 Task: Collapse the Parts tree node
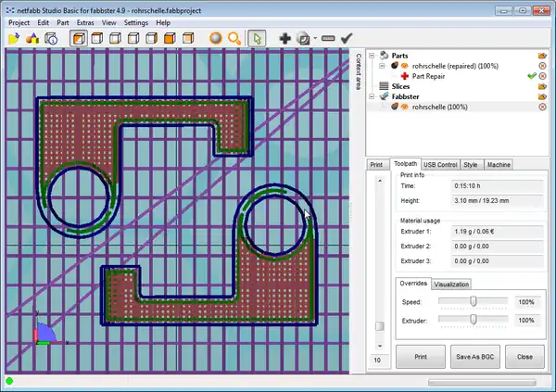tap(373, 56)
